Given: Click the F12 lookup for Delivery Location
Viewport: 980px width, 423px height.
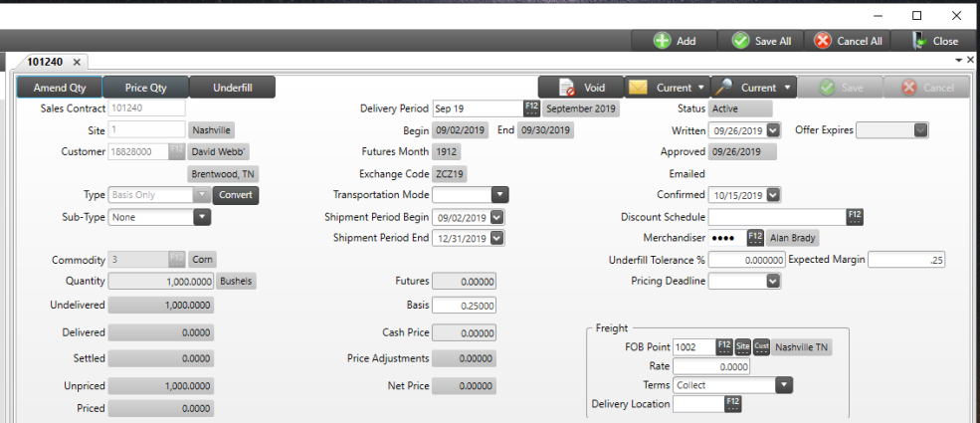Looking at the screenshot, I should coord(733,404).
